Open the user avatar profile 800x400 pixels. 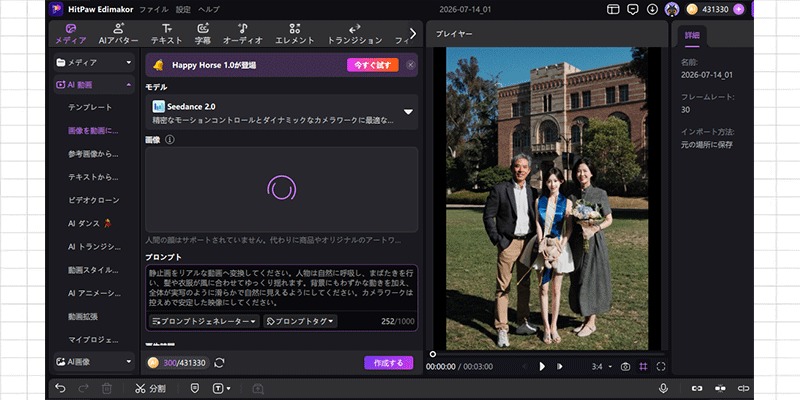(x=671, y=9)
